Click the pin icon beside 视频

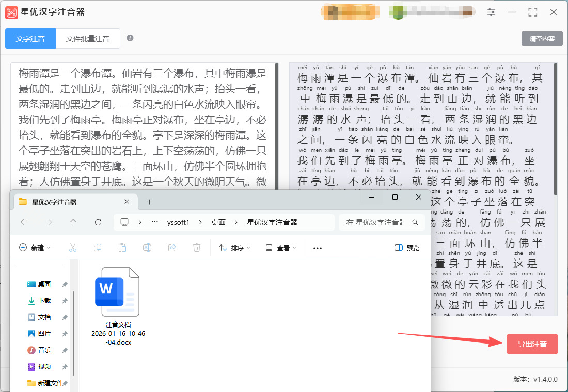tap(65, 366)
